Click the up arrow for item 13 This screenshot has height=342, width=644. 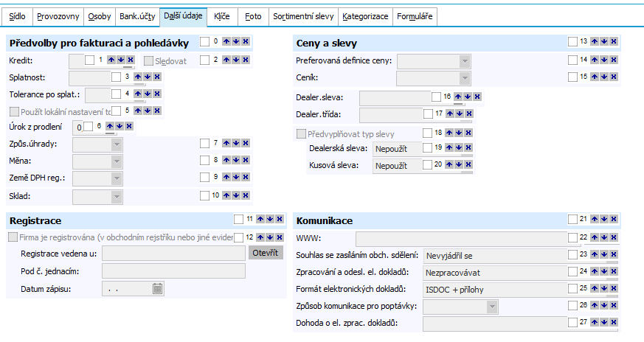[594, 42]
